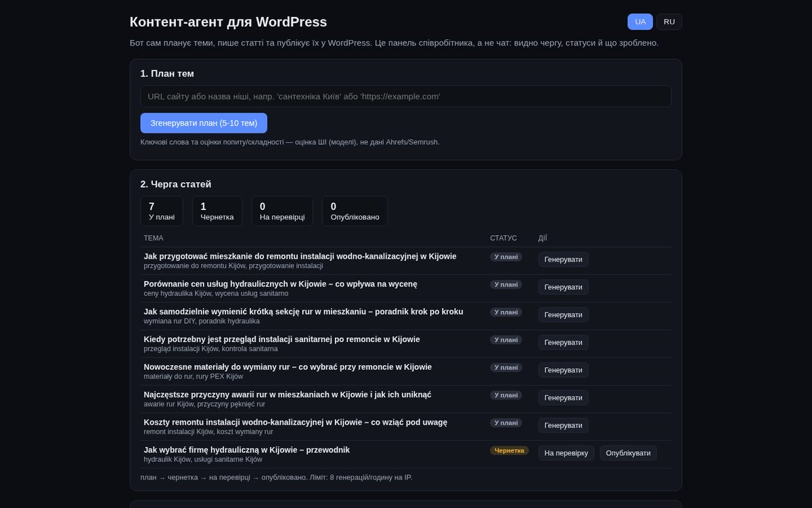Click keywords 'wymiana rur DIY, poradnik hydraulika'
The image size is (812, 508).
point(202,321)
